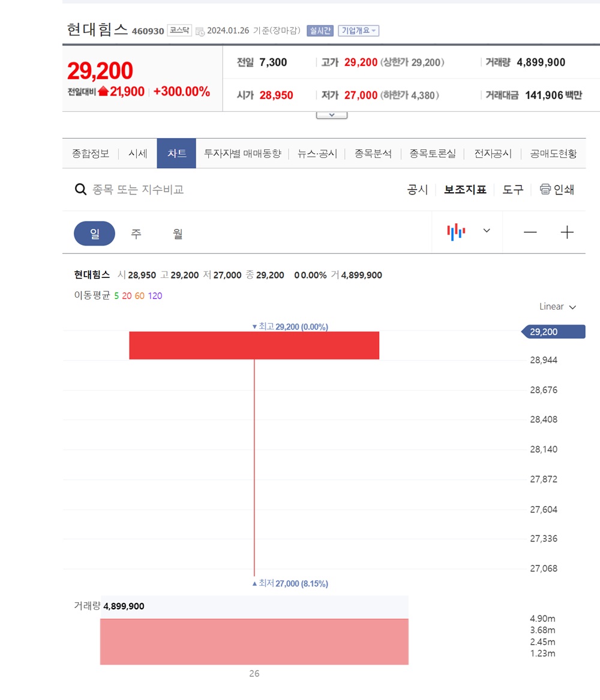This screenshot has width=600, height=700.
Task: Zoom in the chart with plus icon
Action: pyautogui.click(x=567, y=232)
